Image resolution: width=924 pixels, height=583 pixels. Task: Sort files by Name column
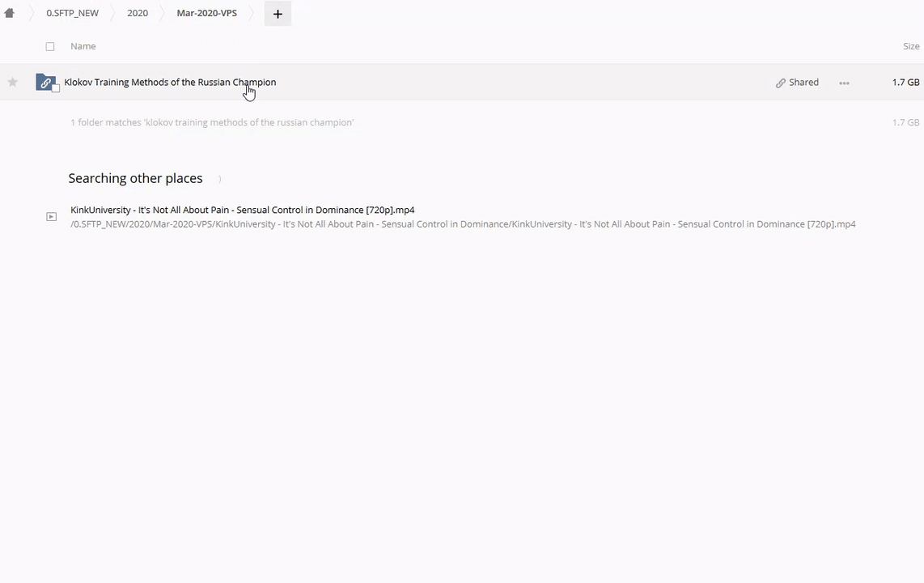83,46
